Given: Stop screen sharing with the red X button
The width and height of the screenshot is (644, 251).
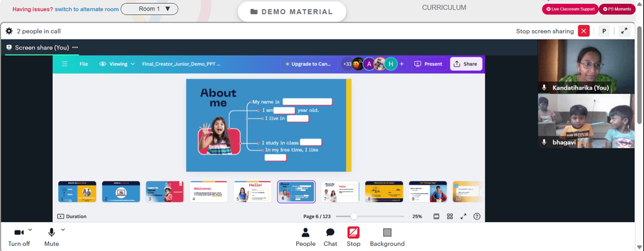Looking at the screenshot, I should coord(583,31).
